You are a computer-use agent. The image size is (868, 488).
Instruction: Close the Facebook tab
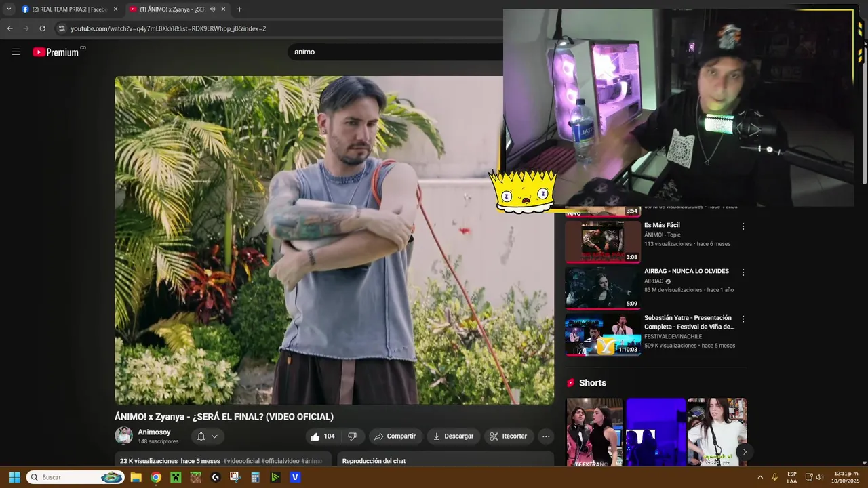point(115,9)
